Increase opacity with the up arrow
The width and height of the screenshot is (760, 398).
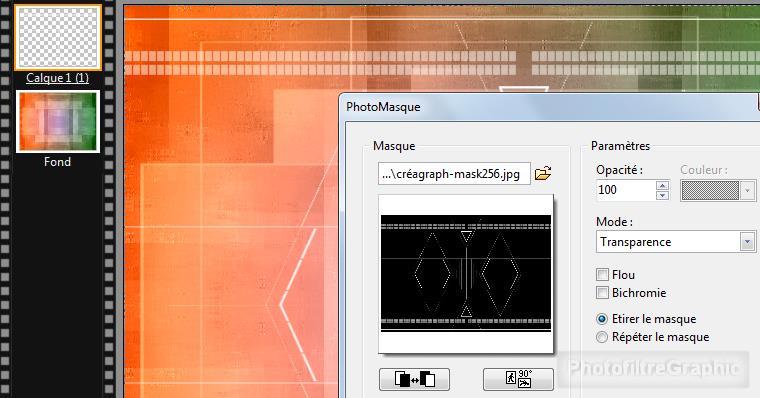pyautogui.click(x=662, y=185)
